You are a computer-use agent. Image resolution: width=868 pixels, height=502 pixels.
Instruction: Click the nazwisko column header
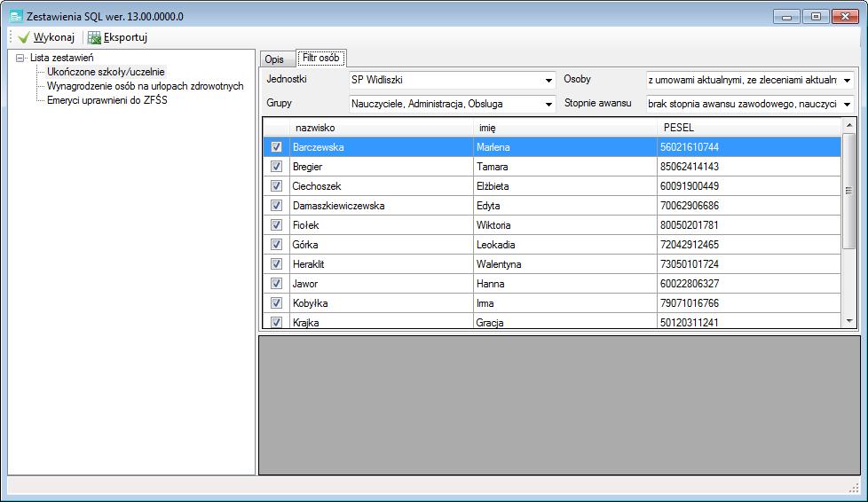click(382, 128)
